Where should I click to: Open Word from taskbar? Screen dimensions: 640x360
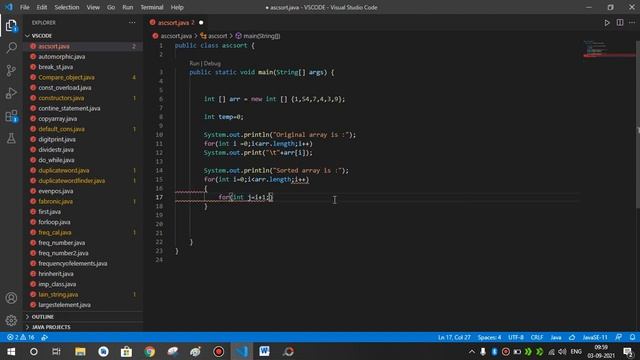click(264, 351)
